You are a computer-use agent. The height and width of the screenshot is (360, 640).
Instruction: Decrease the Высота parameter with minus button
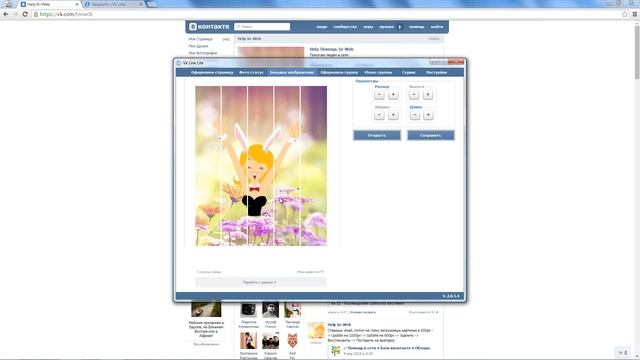[x=414, y=95]
